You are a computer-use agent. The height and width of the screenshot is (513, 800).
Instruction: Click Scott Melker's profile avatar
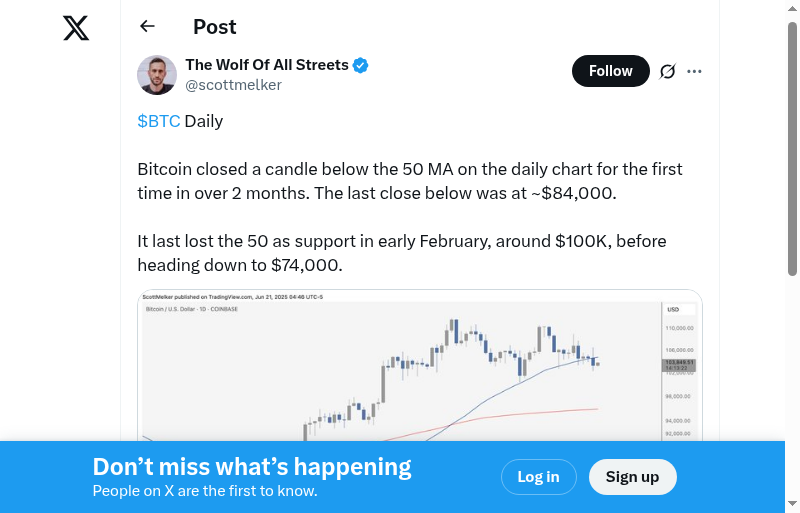[157, 75]
